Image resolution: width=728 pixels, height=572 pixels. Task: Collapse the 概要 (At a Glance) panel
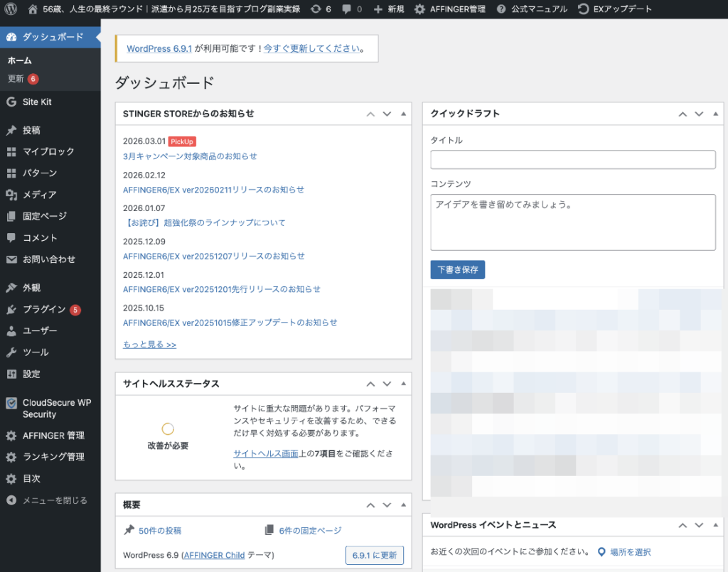[403, 504]
